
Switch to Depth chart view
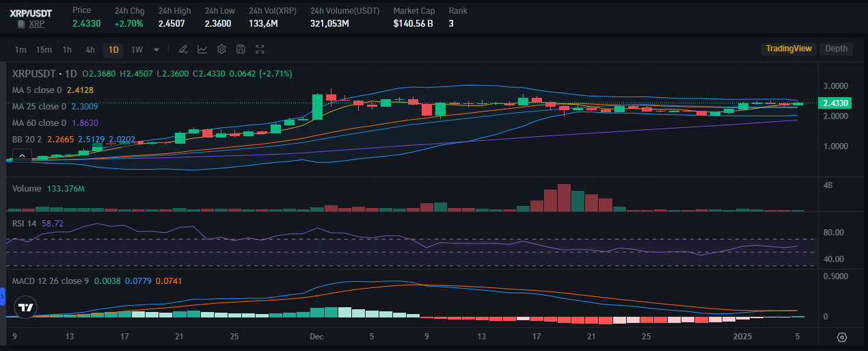[837, 49]
